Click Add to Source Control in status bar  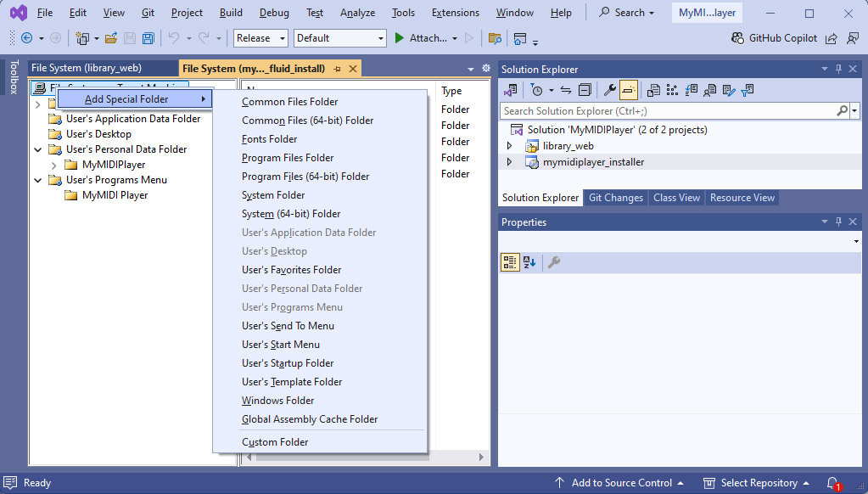tap(619, 483)
